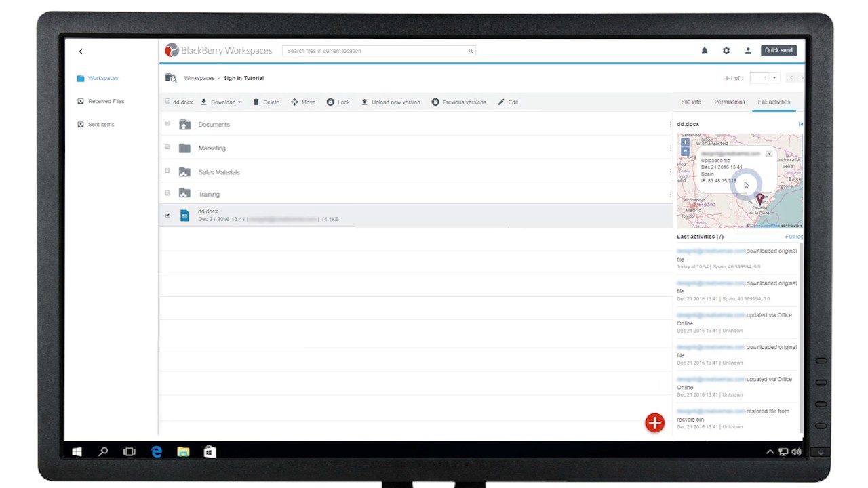Click the dd.docx file name in list

pos(208,211)
